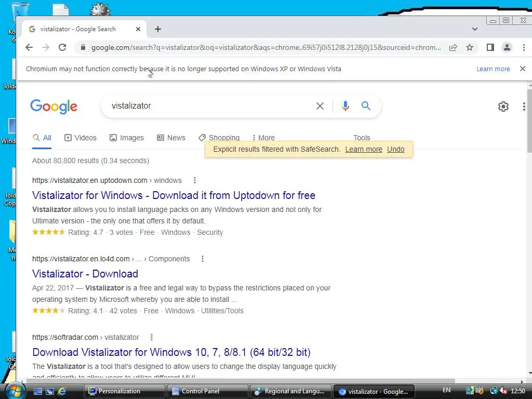Open SafeSearch Learn more link
This screenshot has width=532, height=399.
(364, 149)
